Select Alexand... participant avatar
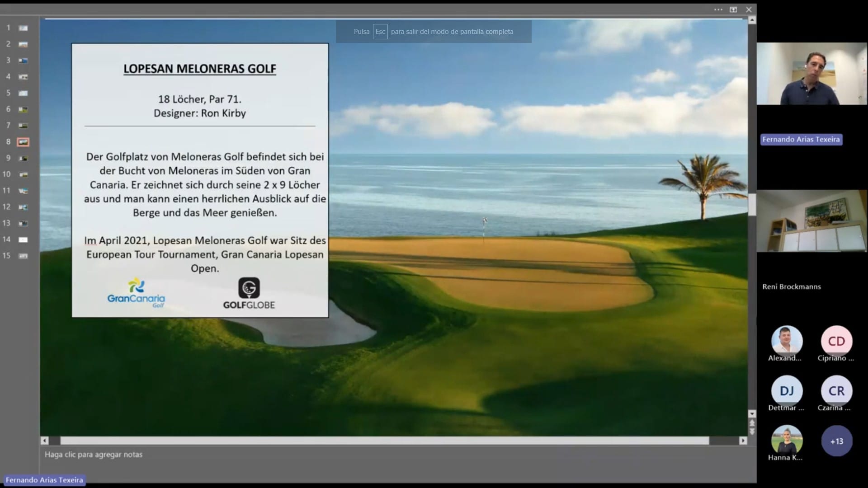 [x=787, y=341]
